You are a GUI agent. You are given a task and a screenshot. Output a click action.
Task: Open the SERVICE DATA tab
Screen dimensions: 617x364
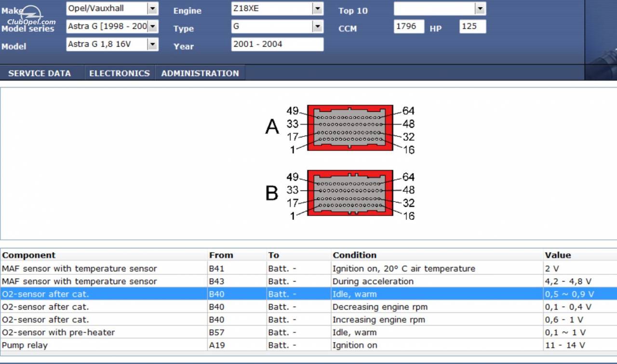(x=40, y=73)
